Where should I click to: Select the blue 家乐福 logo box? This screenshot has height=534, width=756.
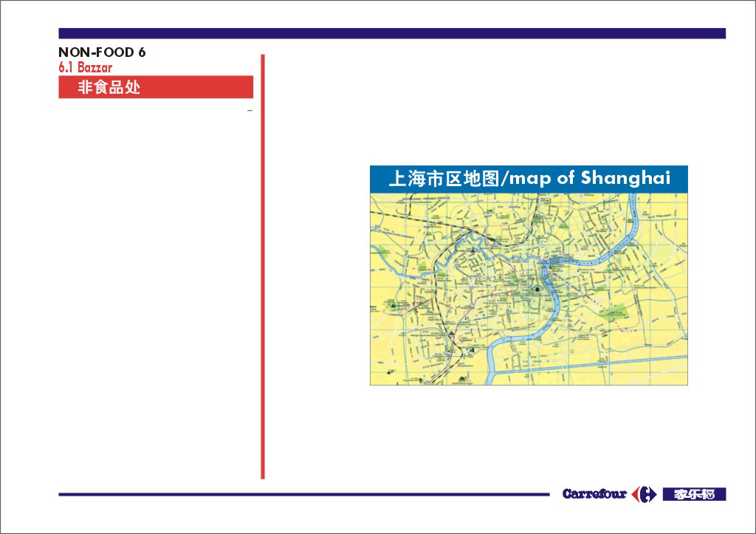694,494
